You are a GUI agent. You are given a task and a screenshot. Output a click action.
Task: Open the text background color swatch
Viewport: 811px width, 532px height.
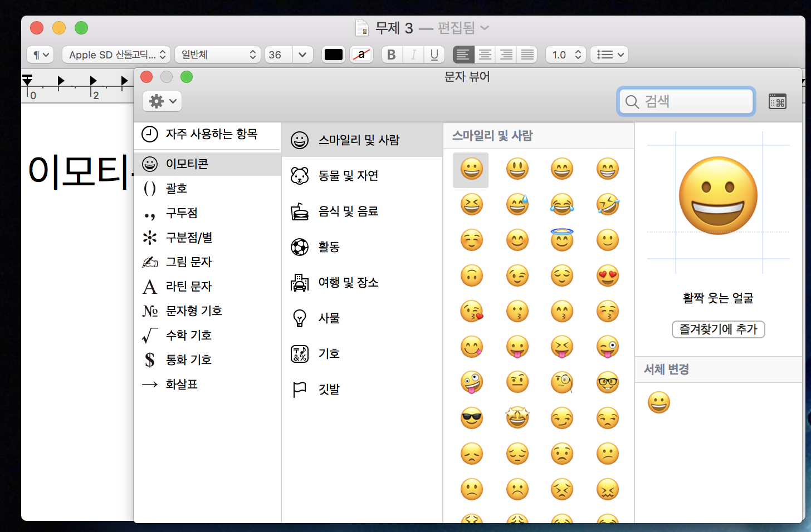click(361, 55)
